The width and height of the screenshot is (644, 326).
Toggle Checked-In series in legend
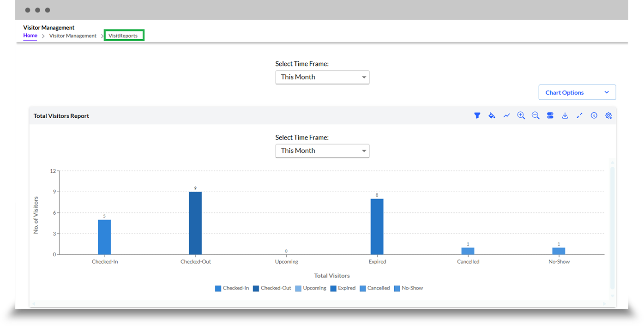pos(232,288)
